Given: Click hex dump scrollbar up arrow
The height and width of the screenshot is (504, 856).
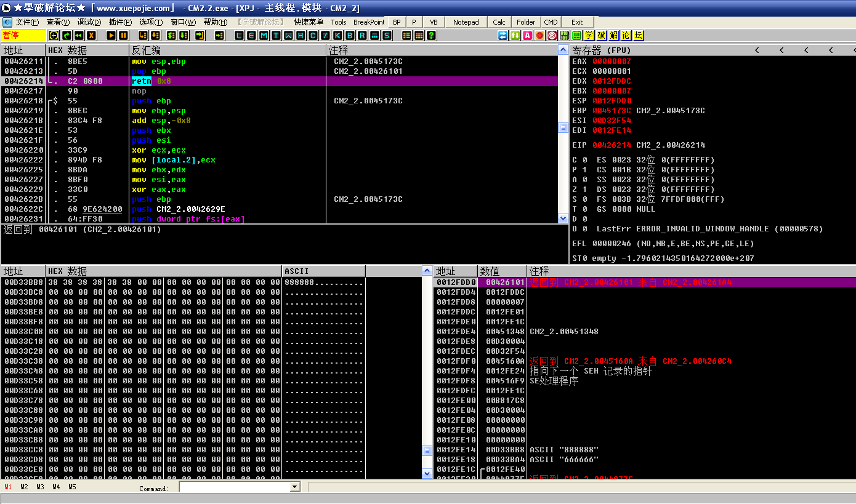Looking at the screenshot, I should point(427,271).
